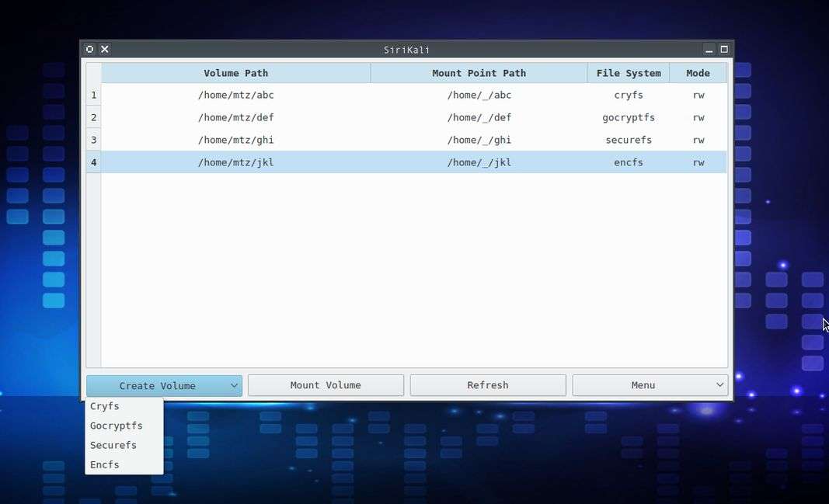Close the SiriKali window
This screenshot has width=829, height=504.
105,49
